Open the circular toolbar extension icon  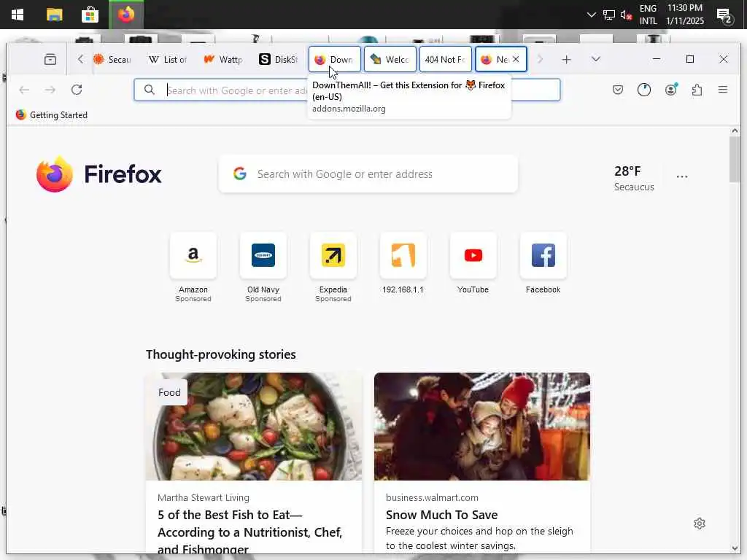point(644,90)
